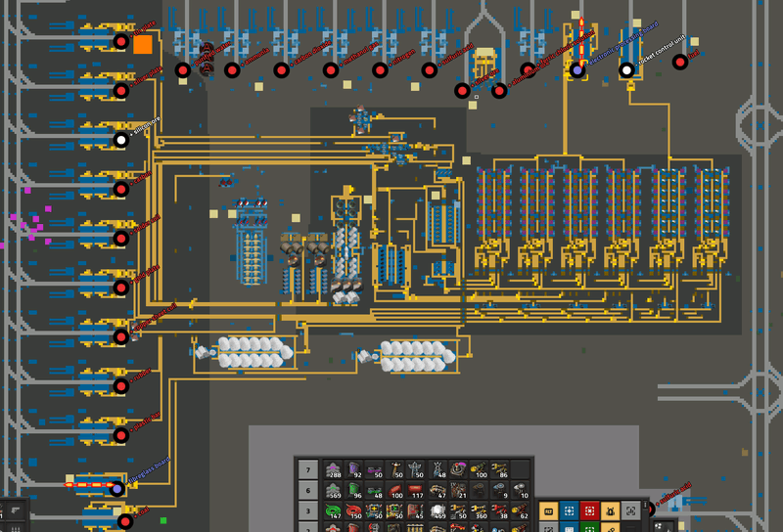Click the ammonia station marker
The height and width of the screenshot is (532, 783).
coord(232,70)
